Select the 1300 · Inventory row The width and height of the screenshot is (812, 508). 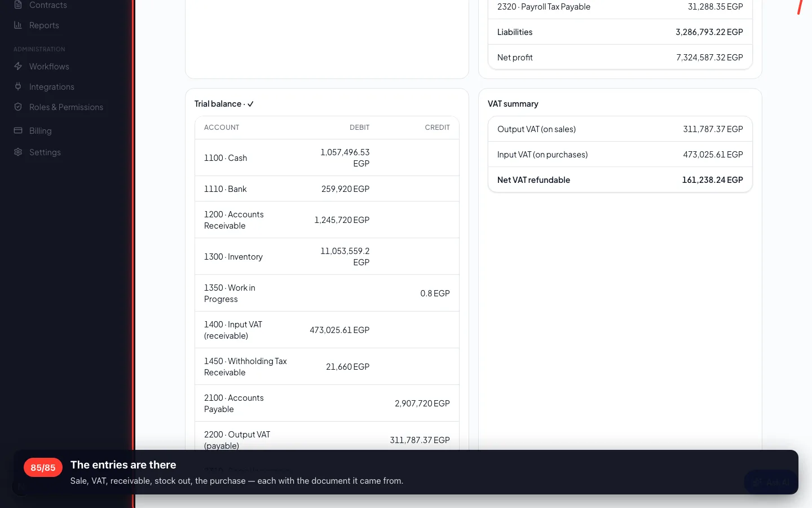[x=327, y=257]
